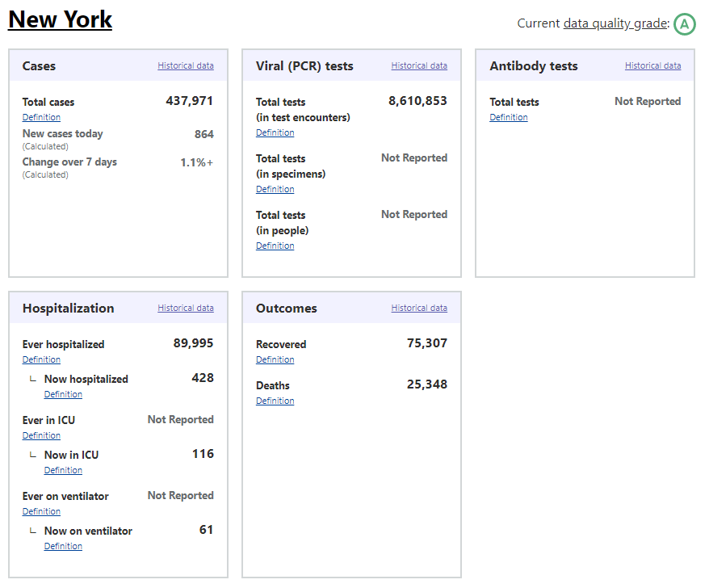Image resolution: width=709 pixels, height=588 pixels.
Task: Click the Viral (PCR) tests card title
Action: pos(304,66)
